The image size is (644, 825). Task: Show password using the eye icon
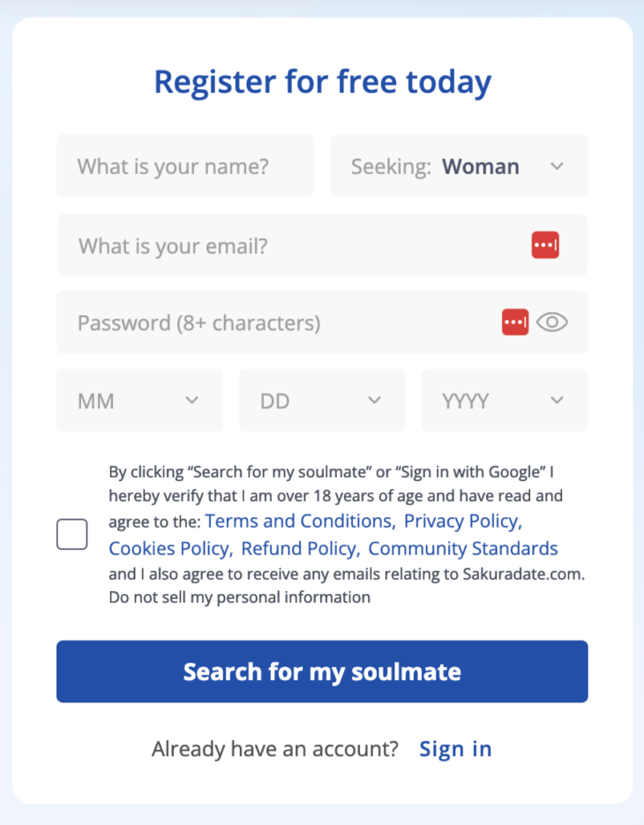(x=552, y=323)
